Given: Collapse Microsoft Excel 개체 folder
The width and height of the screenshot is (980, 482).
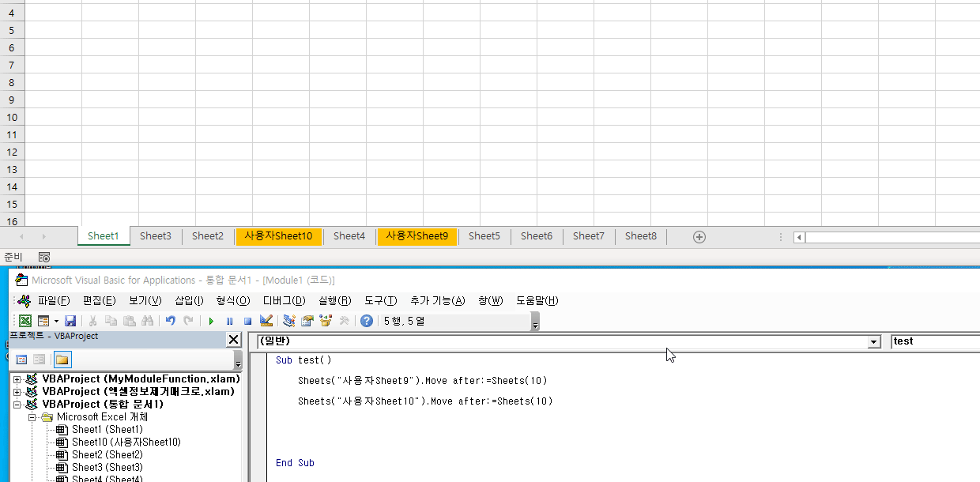Looking at the screenshot, I should 32,417.
